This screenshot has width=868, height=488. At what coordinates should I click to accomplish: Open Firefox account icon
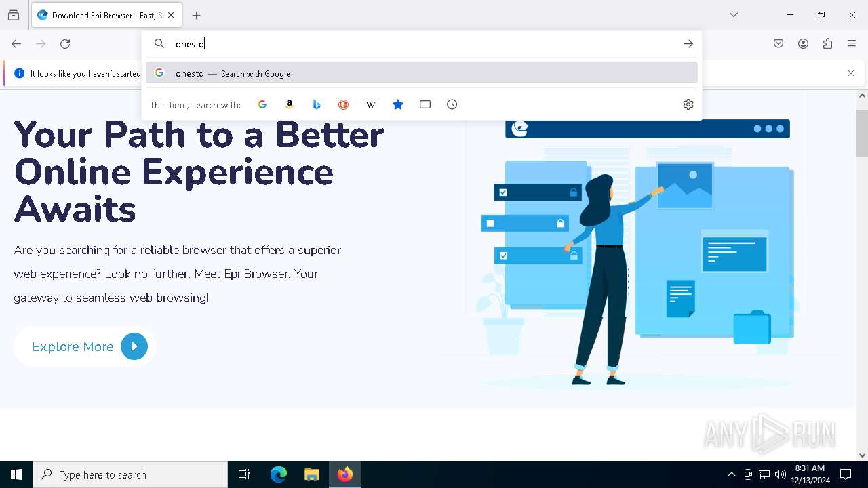point(803,44)
